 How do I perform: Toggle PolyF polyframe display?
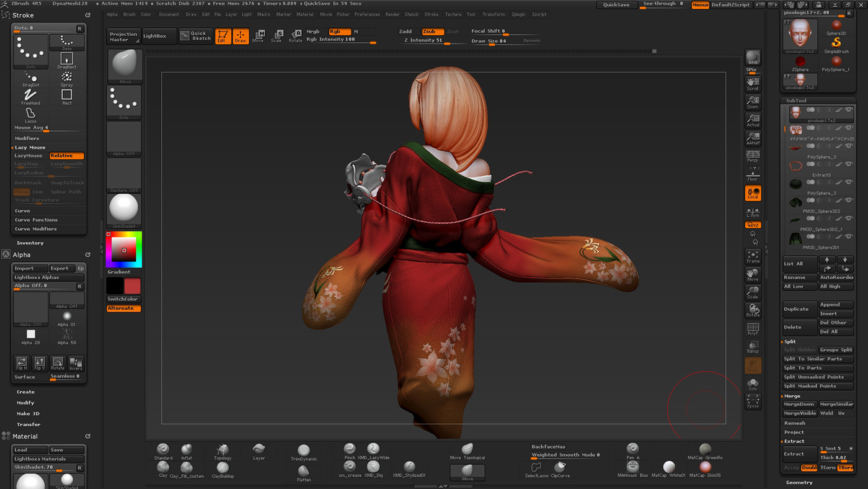[753, 330]
